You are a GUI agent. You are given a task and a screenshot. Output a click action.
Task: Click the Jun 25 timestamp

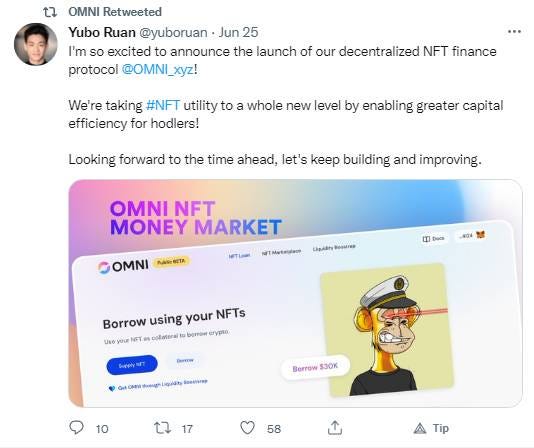[238, 32]
